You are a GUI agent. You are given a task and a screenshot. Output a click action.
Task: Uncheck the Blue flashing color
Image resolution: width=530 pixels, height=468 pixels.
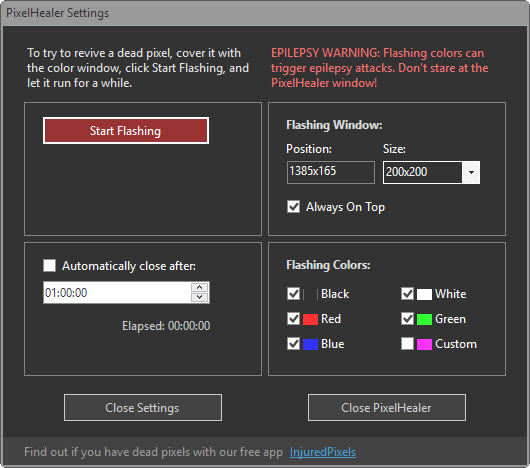point(293,344)
